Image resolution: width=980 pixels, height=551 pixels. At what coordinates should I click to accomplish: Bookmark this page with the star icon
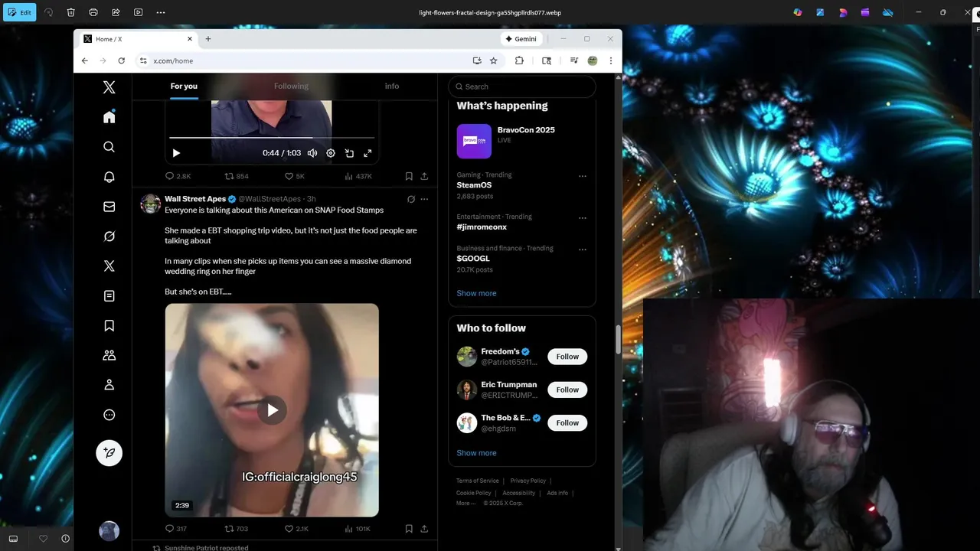point(494,60)
